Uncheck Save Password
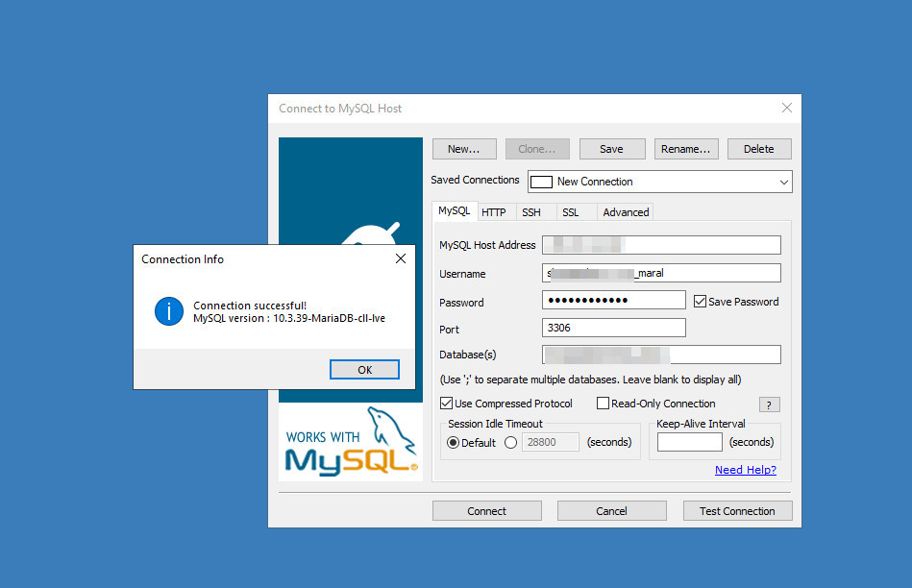Viewport: 912px width, 588px height. pyautogui.click(x=701, y=301)
